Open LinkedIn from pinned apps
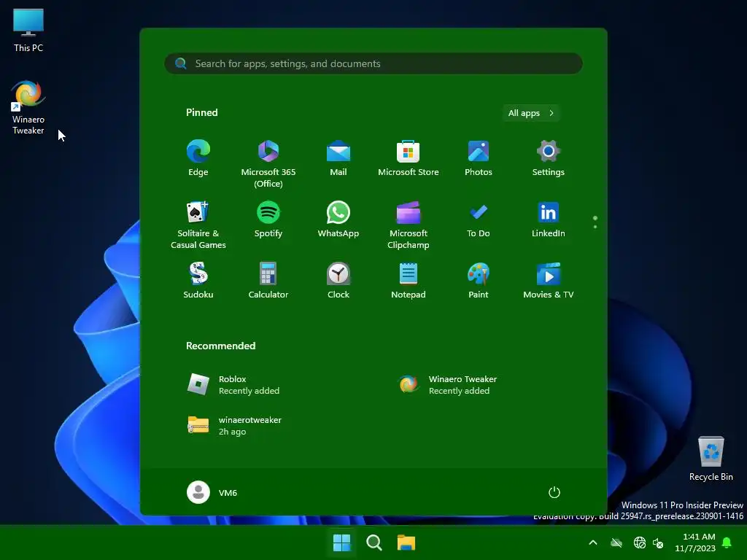Image resolution: width=747 pixels, height=560 pixels. 549,219
